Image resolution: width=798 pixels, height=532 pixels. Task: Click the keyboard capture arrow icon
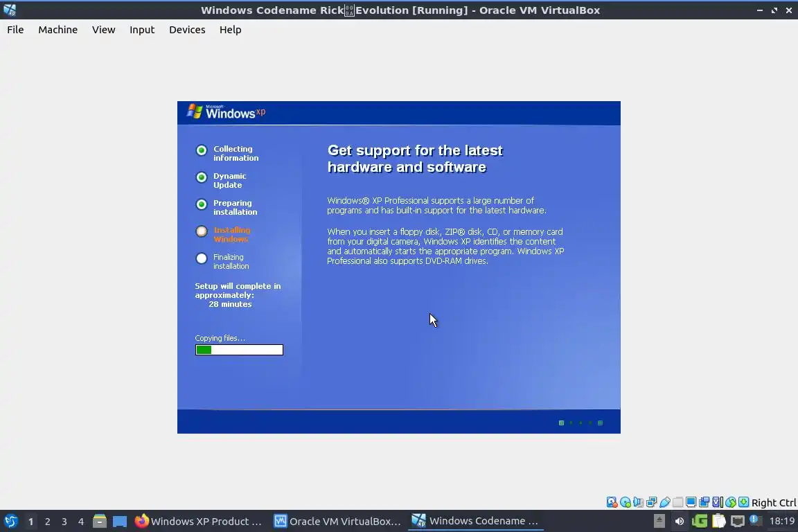click(743, 502)
